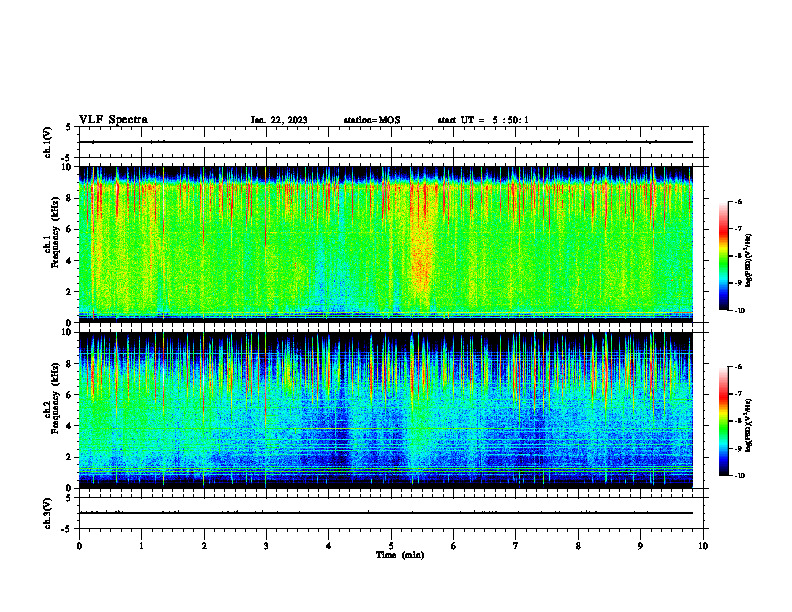Click time axis tick label 5
Screen dimensions: 792x612
point(391,546)
